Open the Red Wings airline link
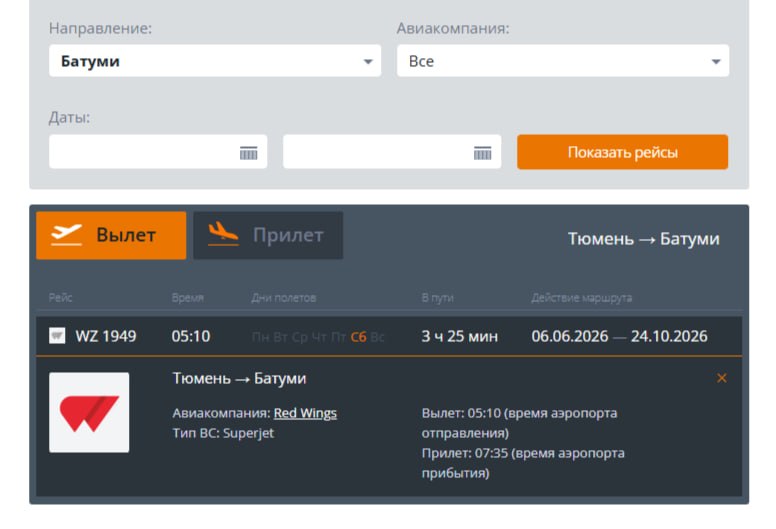 pyautogui.click(x=305, y=413)
